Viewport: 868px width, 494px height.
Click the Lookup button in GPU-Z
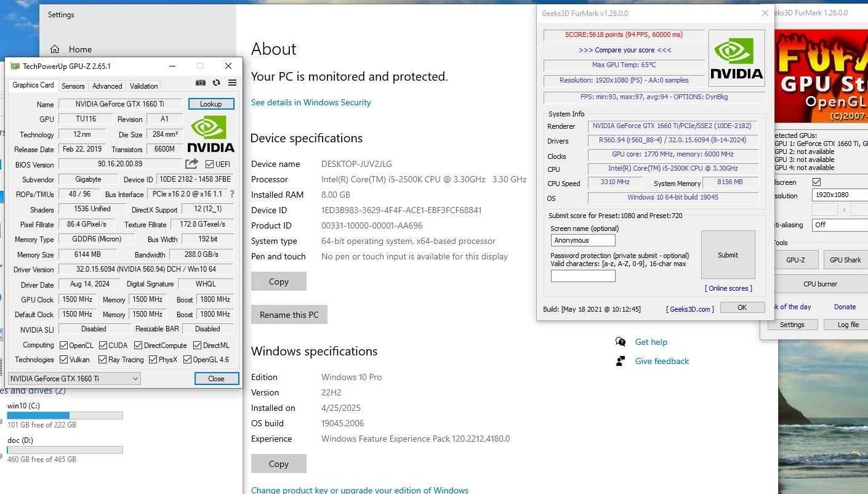point(211,104)
